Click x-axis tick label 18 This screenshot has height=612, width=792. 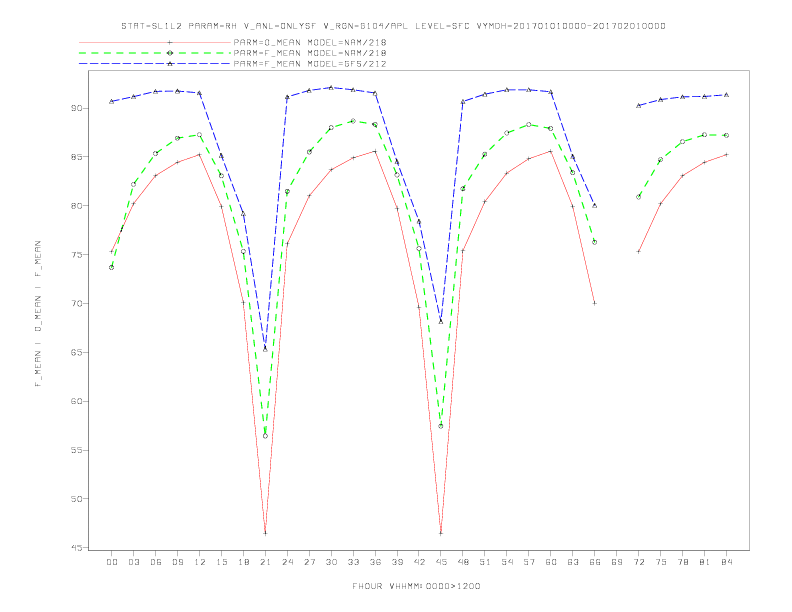[243, 562]
